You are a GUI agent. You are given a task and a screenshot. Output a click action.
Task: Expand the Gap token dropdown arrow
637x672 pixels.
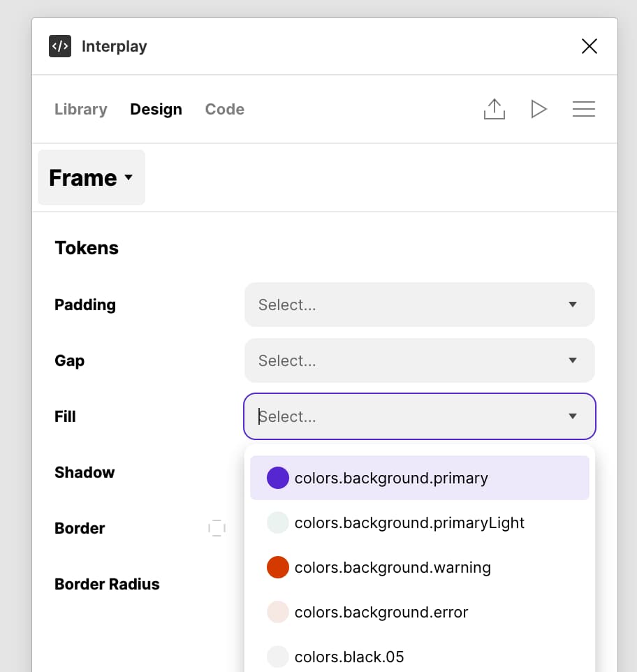[572, 360]
